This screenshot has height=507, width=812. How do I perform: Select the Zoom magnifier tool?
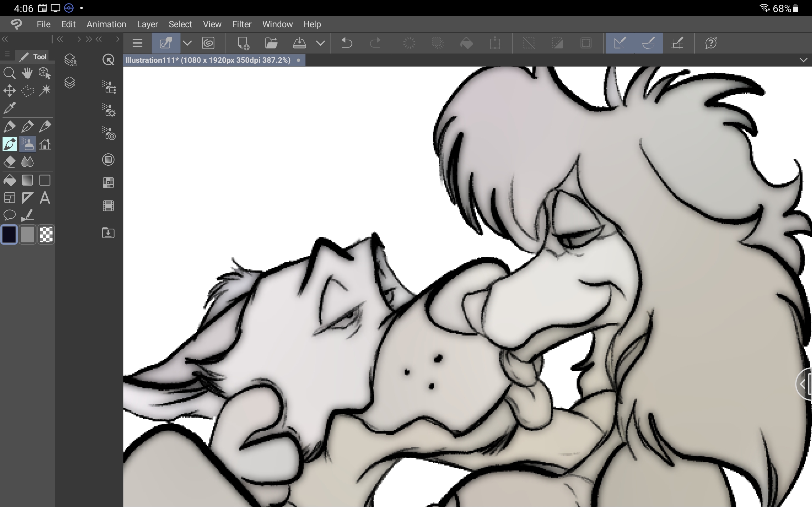click(10, 73)
